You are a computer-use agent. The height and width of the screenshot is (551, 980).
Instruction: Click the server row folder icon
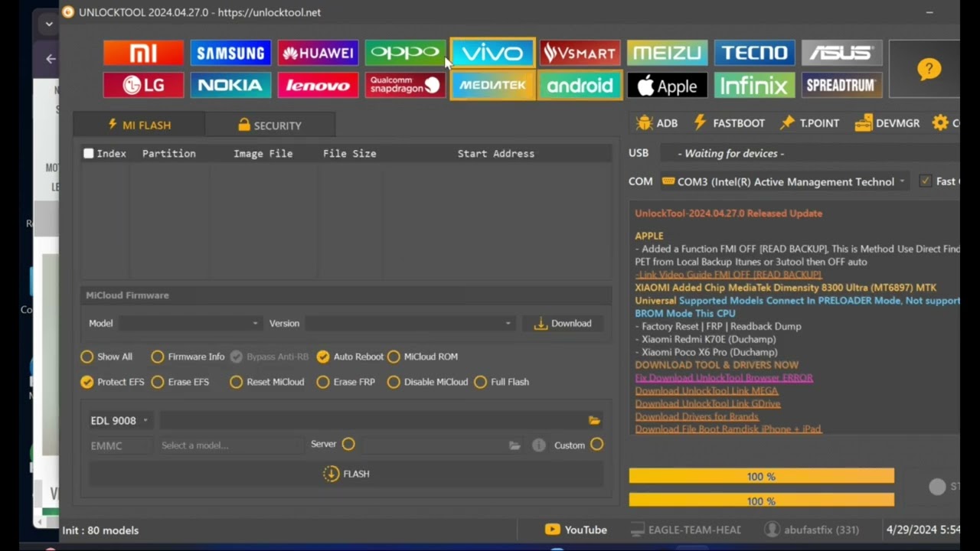pyautogui.click(x=514, y=445)
